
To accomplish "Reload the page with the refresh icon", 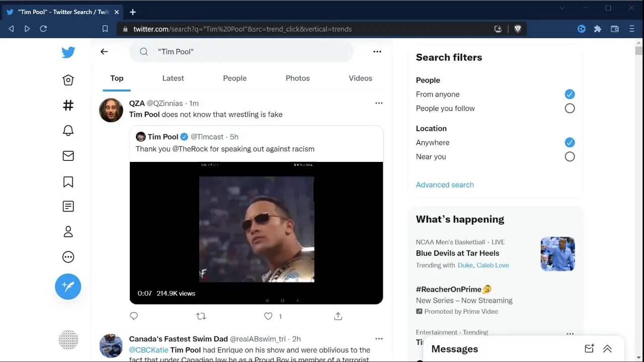I will click(x=43, y=29).
